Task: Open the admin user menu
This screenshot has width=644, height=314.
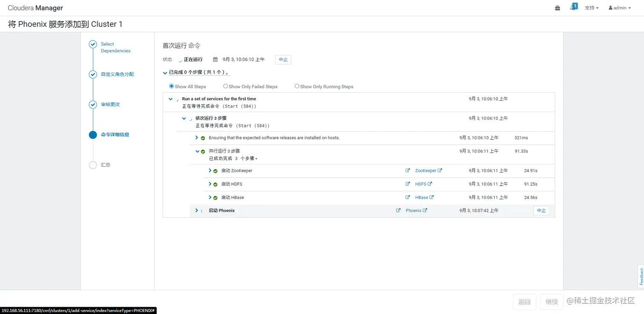Action: click(620, 8)
